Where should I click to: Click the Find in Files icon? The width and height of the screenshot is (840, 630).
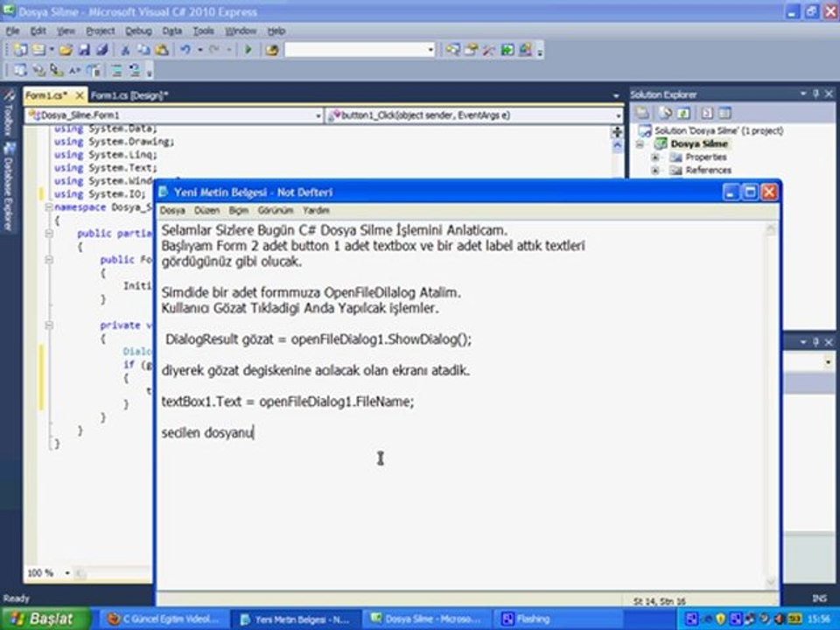(271, 50)
